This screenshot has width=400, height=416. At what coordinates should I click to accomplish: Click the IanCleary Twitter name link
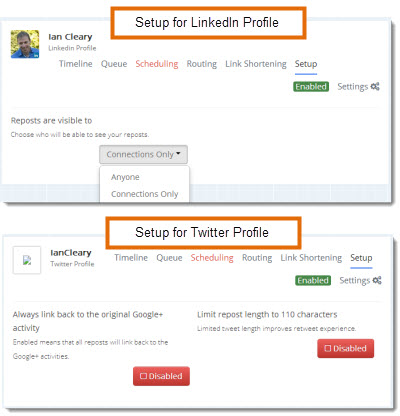pyautogui.click(x=71, y=253)
